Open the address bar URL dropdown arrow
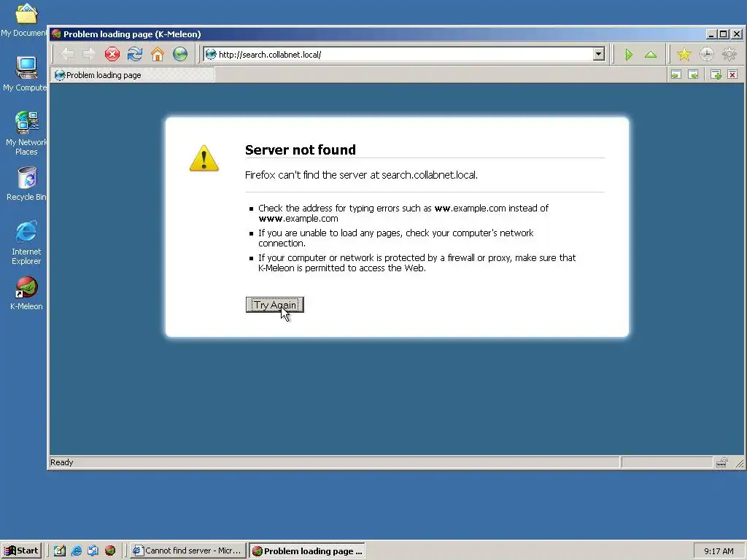 tap(599, 54)
